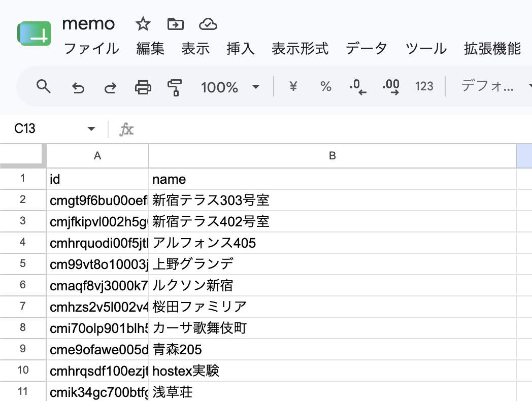Open the 編集 menu
The width and height of the screenshot is (532, 401).
coord(150,49)
